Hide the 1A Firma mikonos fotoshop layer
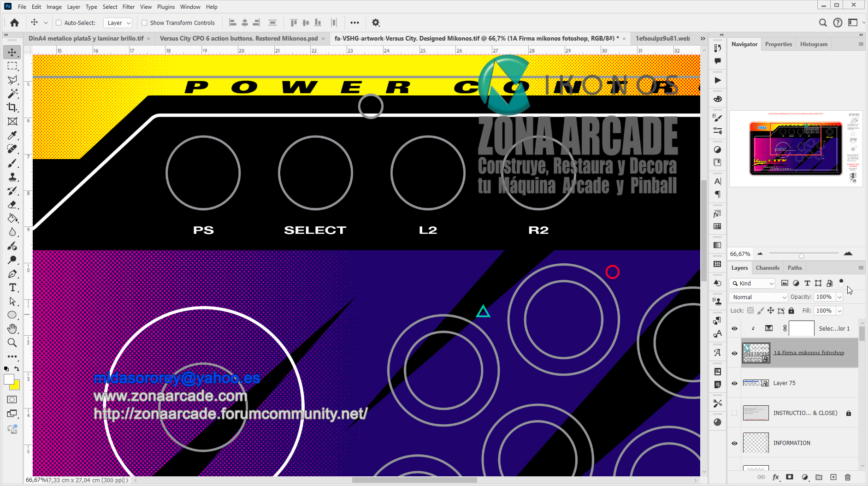This screenshot has height=486, width=868. 734,353
